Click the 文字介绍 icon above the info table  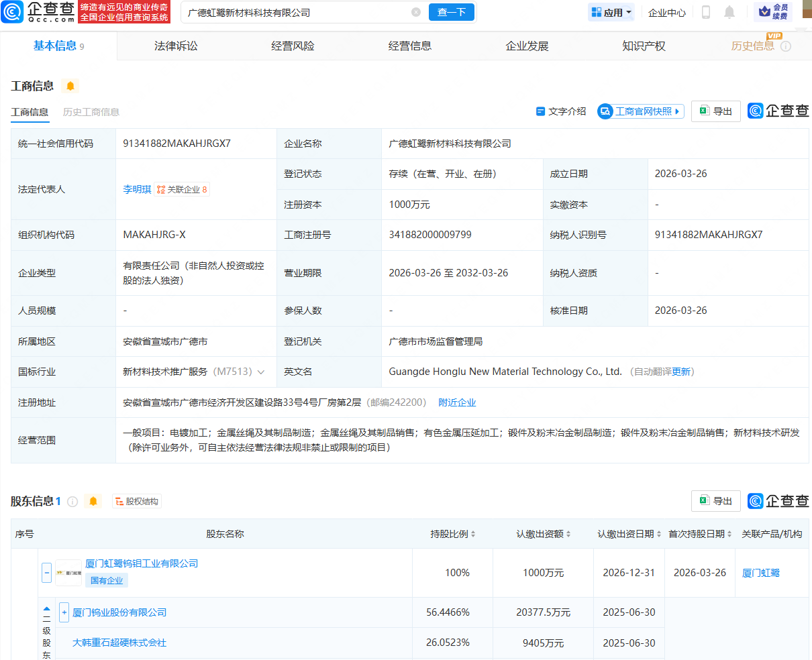point(561,111)
